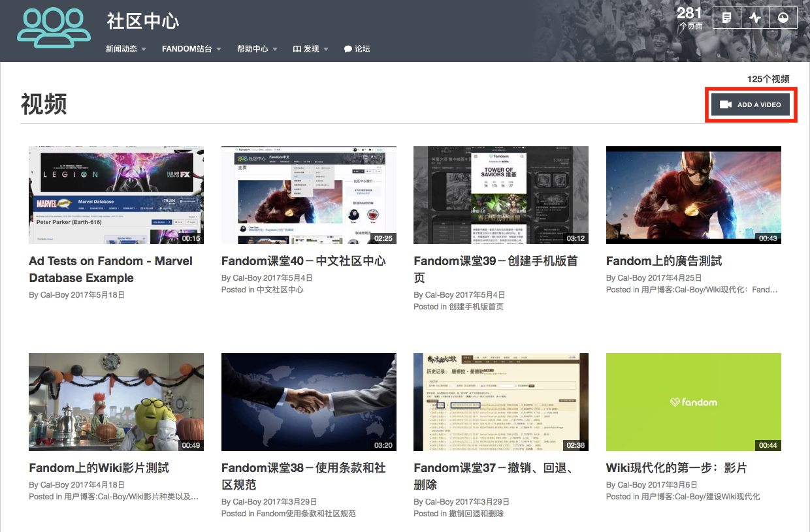Open title Fandom课堂38－使用条款和社区规范
Viewport: 810px width, 532px height.
(304, 477)
